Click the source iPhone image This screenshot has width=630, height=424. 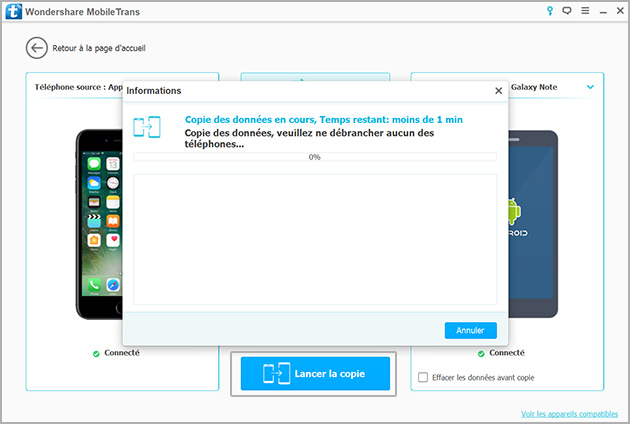(x=99, y=224)
